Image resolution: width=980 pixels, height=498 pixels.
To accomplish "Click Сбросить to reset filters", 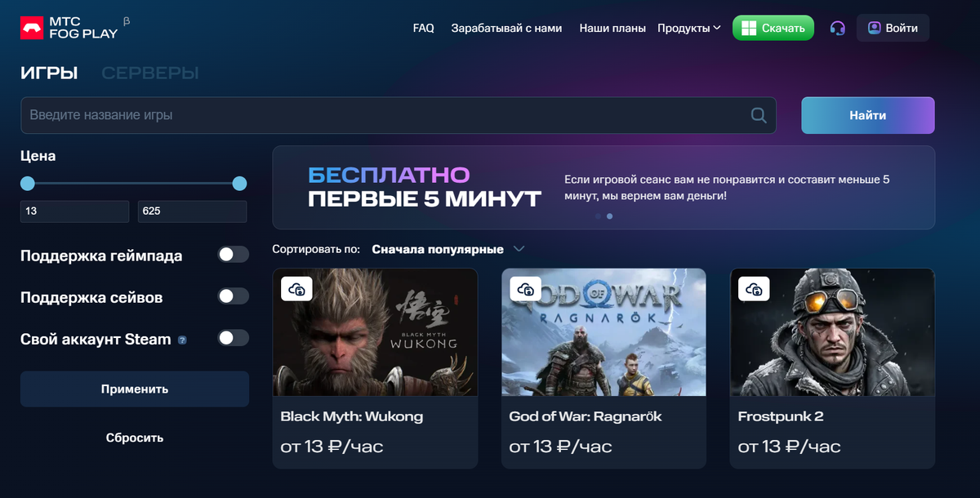I will point(135,438).
